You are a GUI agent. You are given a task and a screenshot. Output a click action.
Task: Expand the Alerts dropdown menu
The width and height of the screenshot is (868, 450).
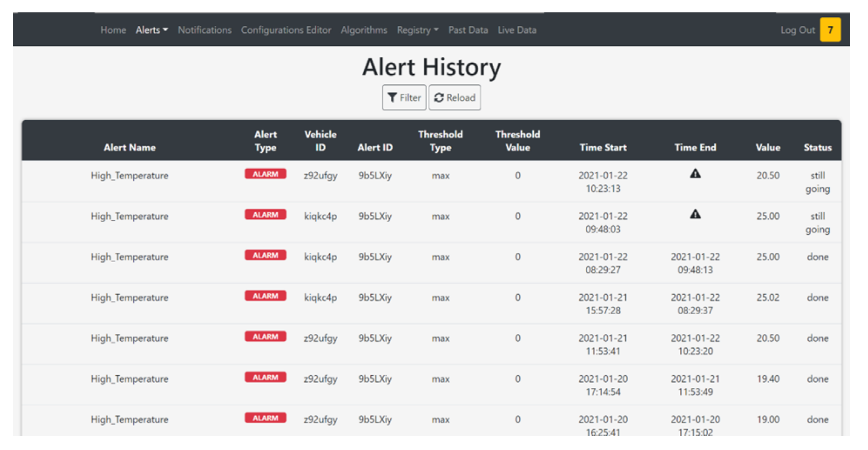151,30
